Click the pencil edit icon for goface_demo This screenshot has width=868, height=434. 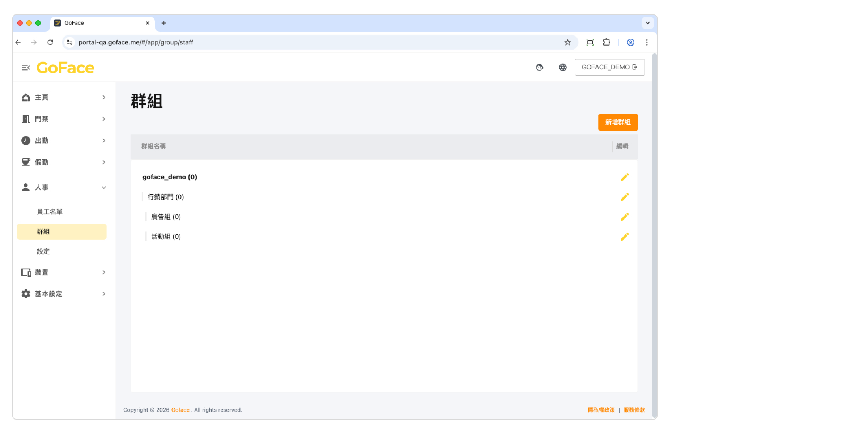click(x=624, y=177)
